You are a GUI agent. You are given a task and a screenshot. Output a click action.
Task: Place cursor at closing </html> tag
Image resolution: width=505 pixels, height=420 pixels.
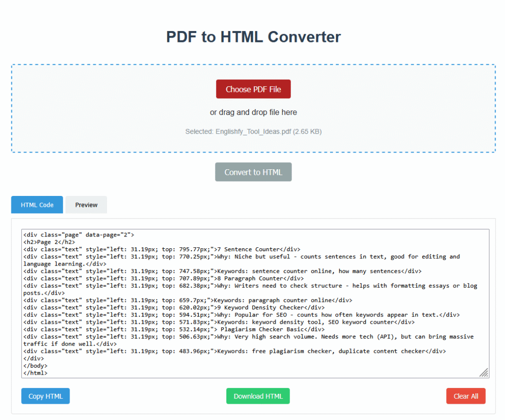(36, 373)
